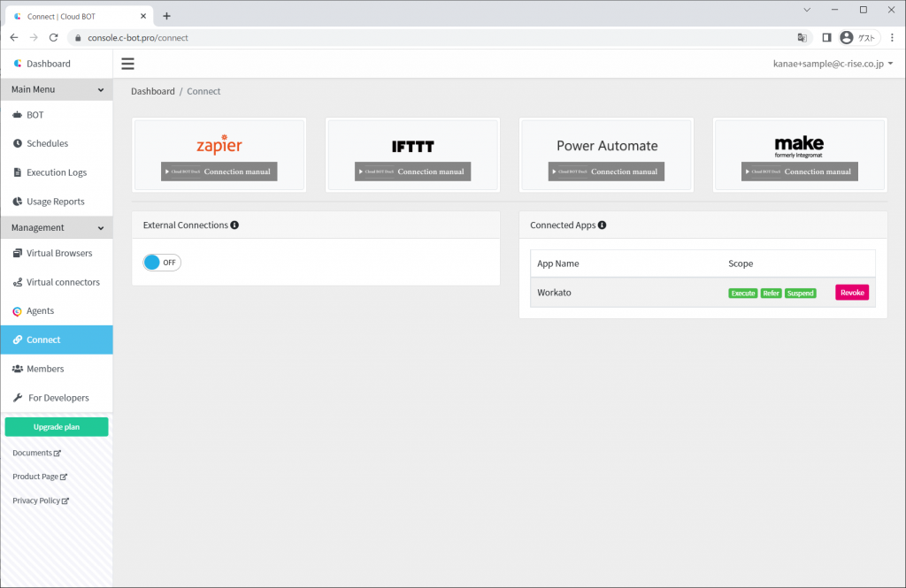The image size is (906, 588).
Task: Click the Execute scope badge for Workato
Action: [x=743, y=294]
